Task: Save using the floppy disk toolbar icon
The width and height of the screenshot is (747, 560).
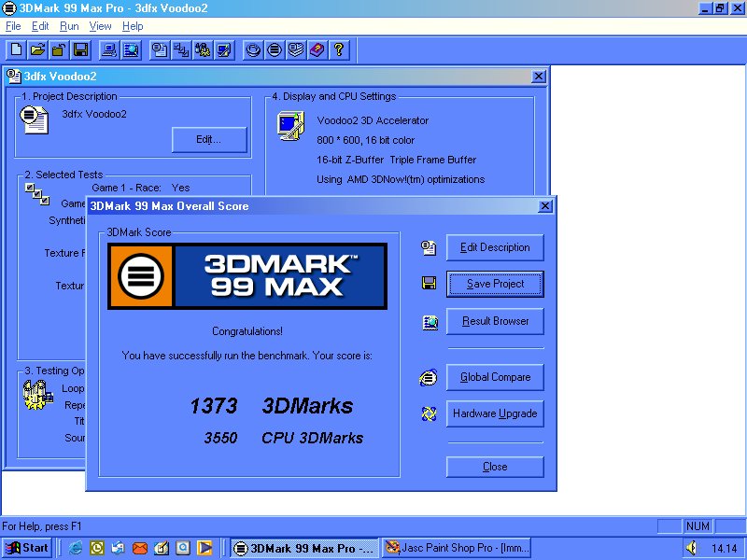Action: [x=80, y=49]
